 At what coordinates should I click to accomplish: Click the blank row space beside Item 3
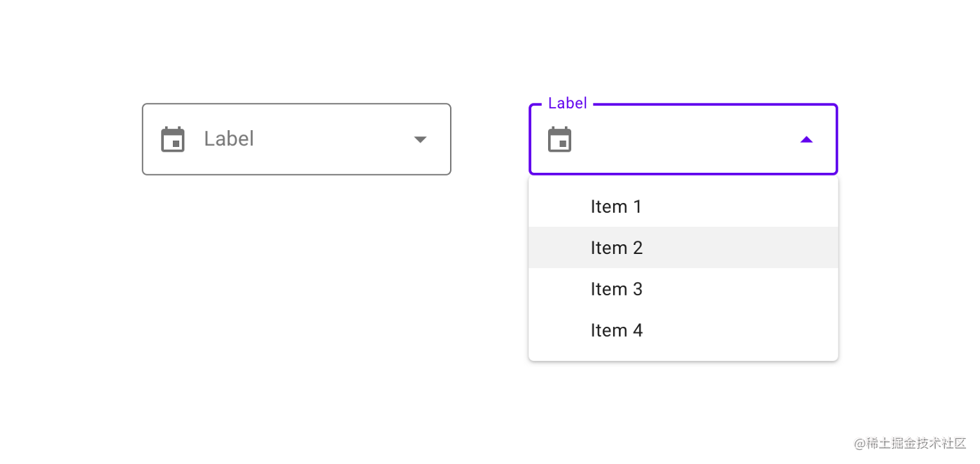(742, 289)
